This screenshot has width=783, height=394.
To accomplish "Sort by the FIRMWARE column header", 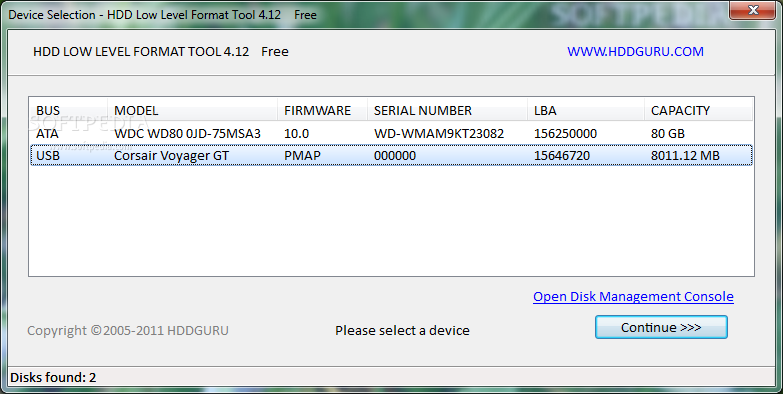I will (322, 110).
